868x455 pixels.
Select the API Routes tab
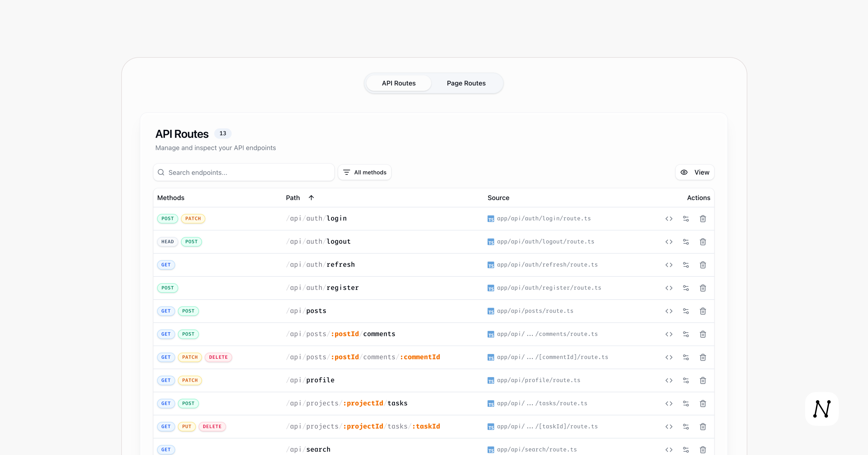[x=399, y=83]
